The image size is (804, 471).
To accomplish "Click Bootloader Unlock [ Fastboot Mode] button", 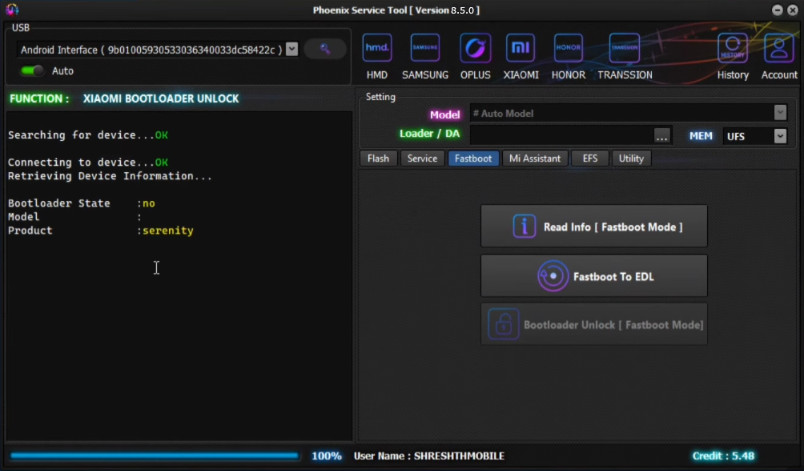I will (x=594, y=324).
